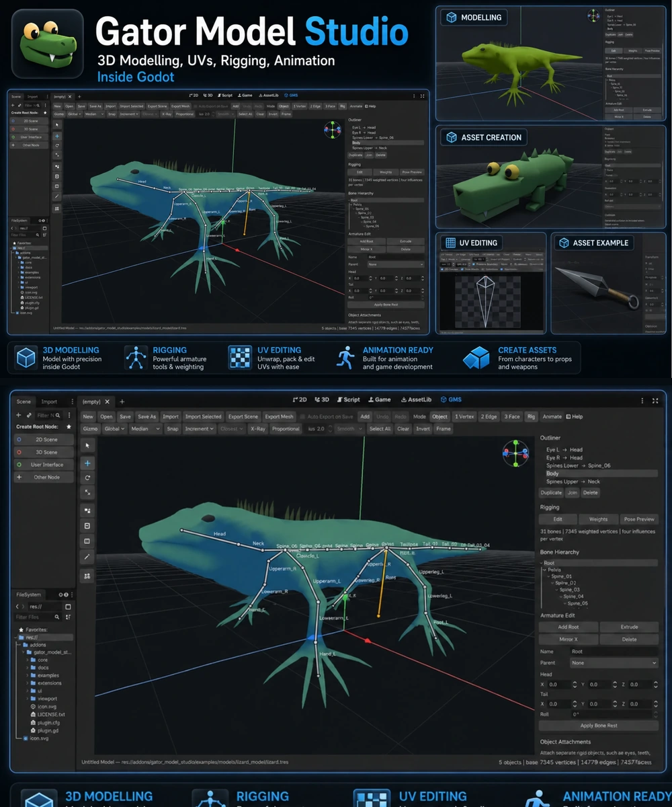Click the star beside Create Root Node in enlarged editor
The image size is (672, 807).
[x=69, y=426]
